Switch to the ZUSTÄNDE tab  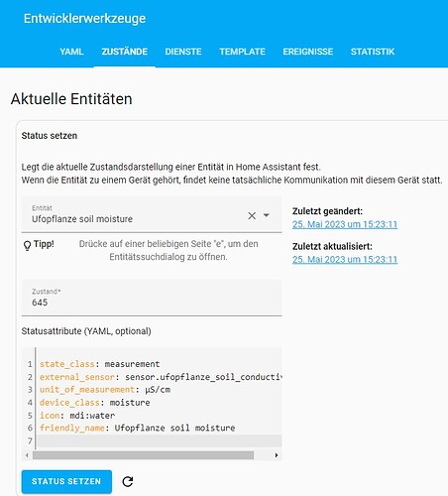(x=125, y=52)
